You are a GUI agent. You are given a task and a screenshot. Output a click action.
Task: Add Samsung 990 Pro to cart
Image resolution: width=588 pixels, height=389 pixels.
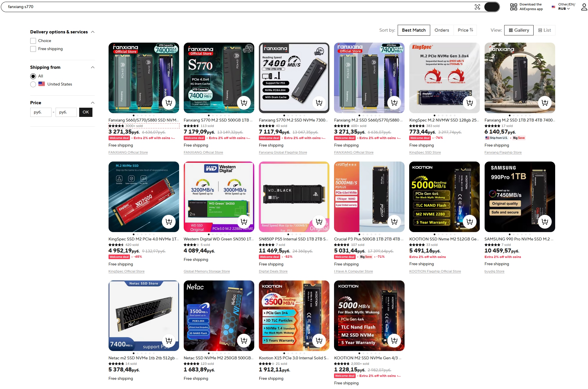[545, 221]
